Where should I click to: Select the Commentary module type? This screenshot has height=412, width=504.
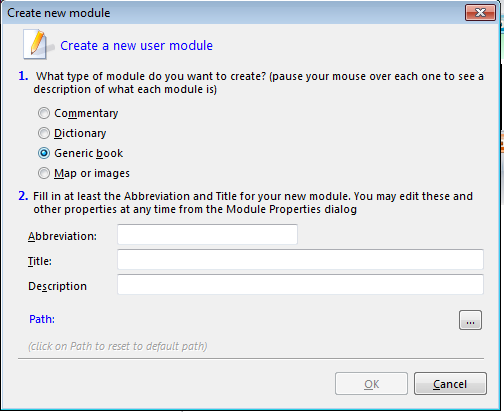78,113
